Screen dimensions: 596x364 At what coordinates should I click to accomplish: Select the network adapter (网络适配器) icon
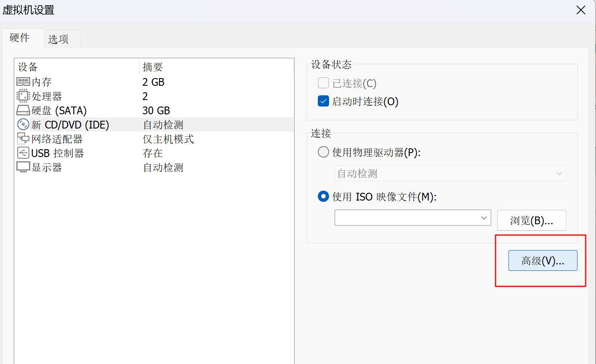pos(23,139)
